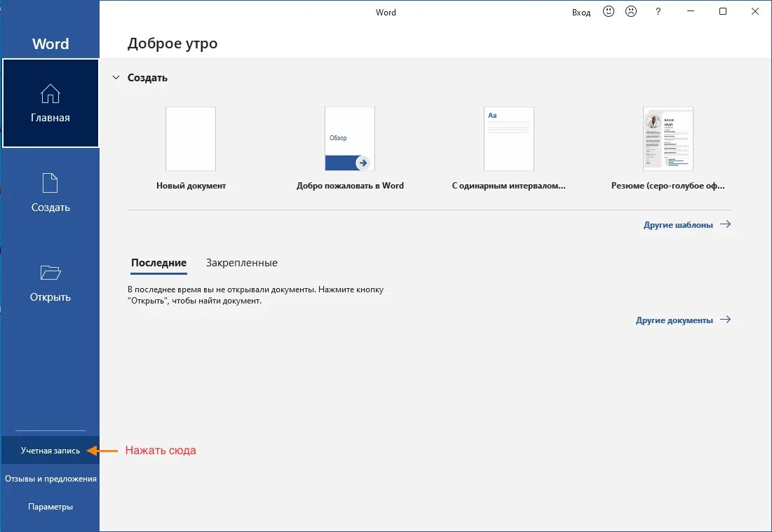
Task: Sign in using the Вход button
Action: (x=581, y=13)
